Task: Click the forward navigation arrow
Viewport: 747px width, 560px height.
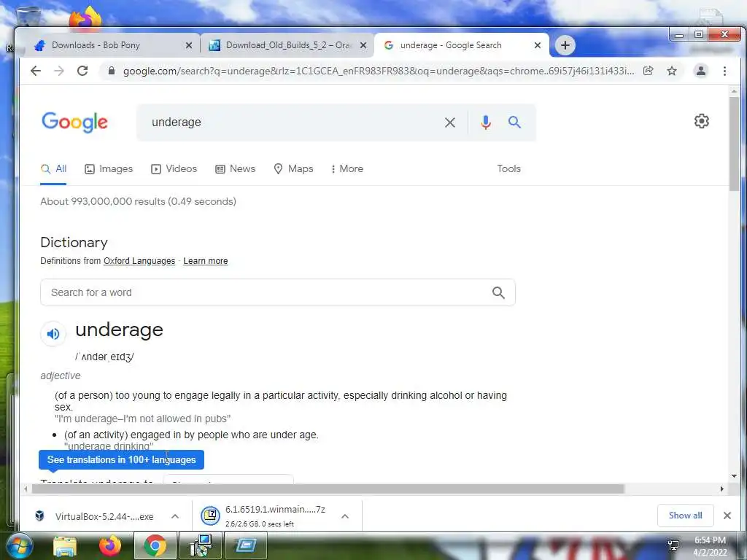Action: click(x=59, y=71)
